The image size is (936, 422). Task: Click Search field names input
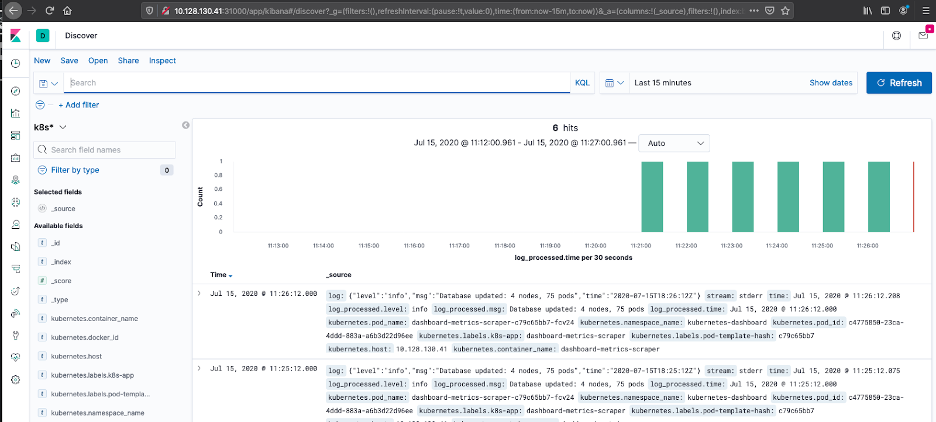tap(104, 150)
